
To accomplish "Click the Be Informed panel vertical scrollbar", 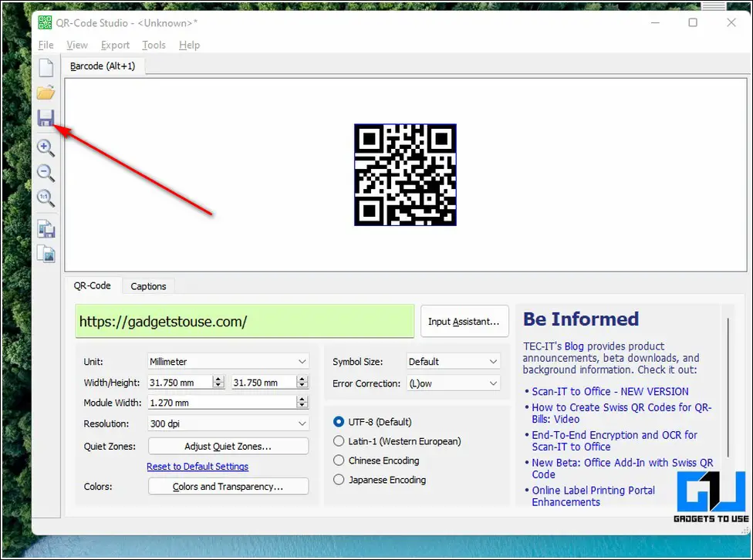I will click(728, 386).
